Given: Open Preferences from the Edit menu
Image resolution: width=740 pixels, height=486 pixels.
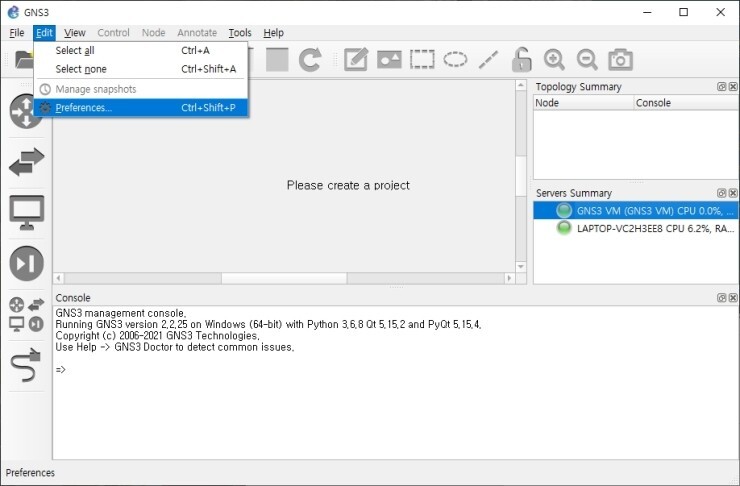Looking at the screenshot, I should coord(141,108).
